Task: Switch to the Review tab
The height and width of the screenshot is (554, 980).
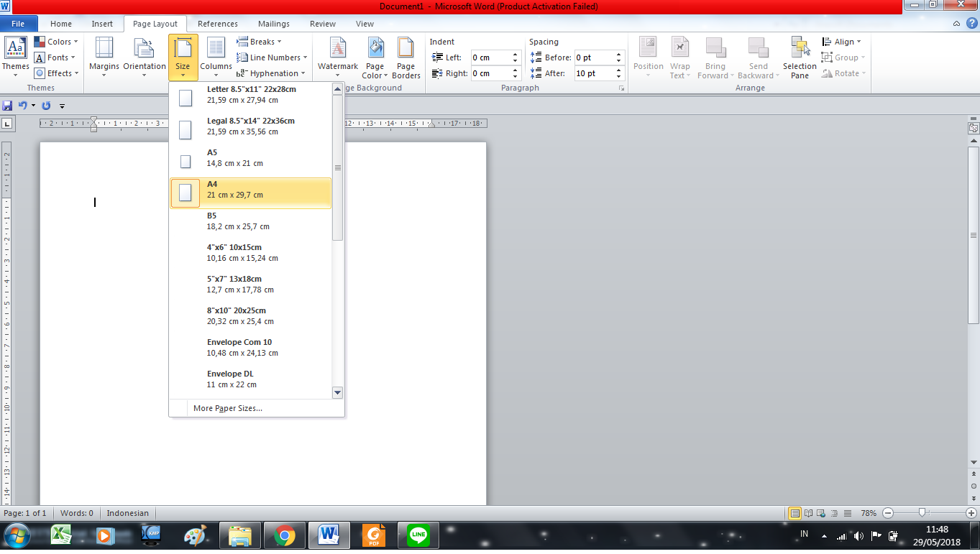Action: tap(322, 23)
